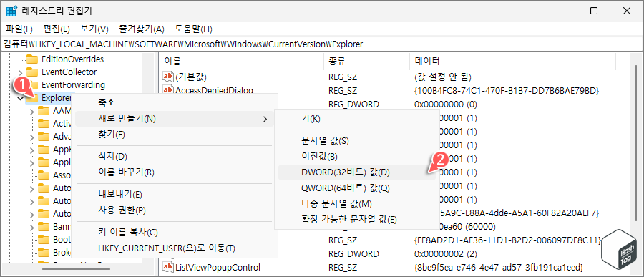Screen dimensions: 644x277
Task: Expand the Adva subkey chevron
Action: click(x=32, y=137)
